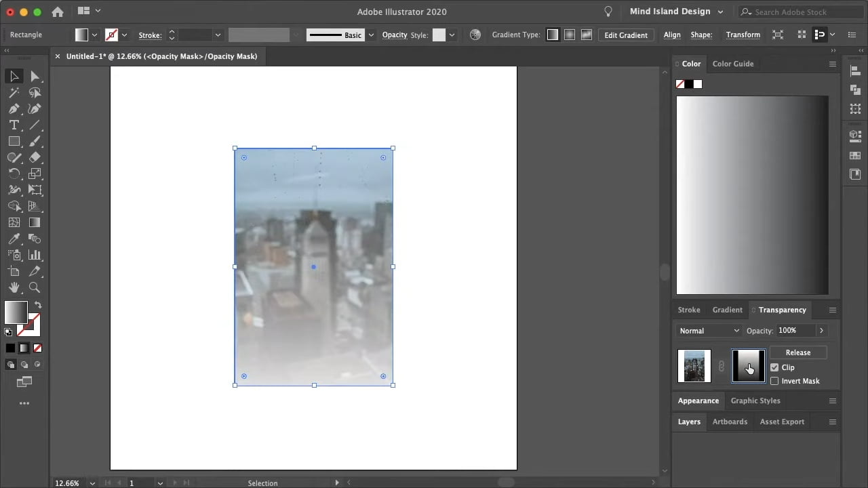
Task: Toggle swap fill and stroke colors
Action: point(38,305)
